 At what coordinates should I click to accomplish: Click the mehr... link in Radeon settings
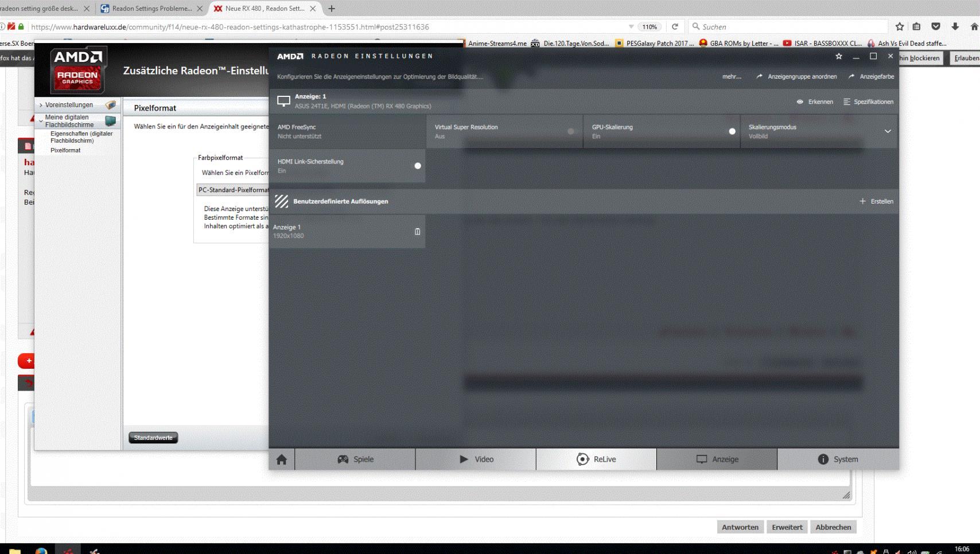click(x=732, y=76)
